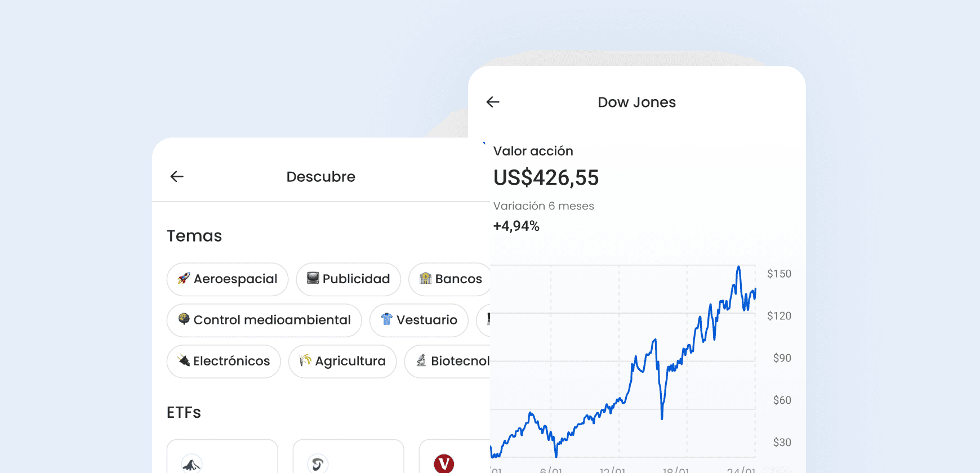This screenshot has height=473, width=980.
Task: Select the Agricultura theme chip
Action: (342, 362)
